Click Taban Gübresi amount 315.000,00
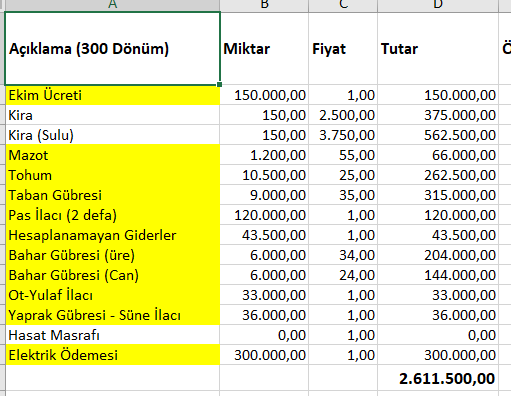 point(438,195)
